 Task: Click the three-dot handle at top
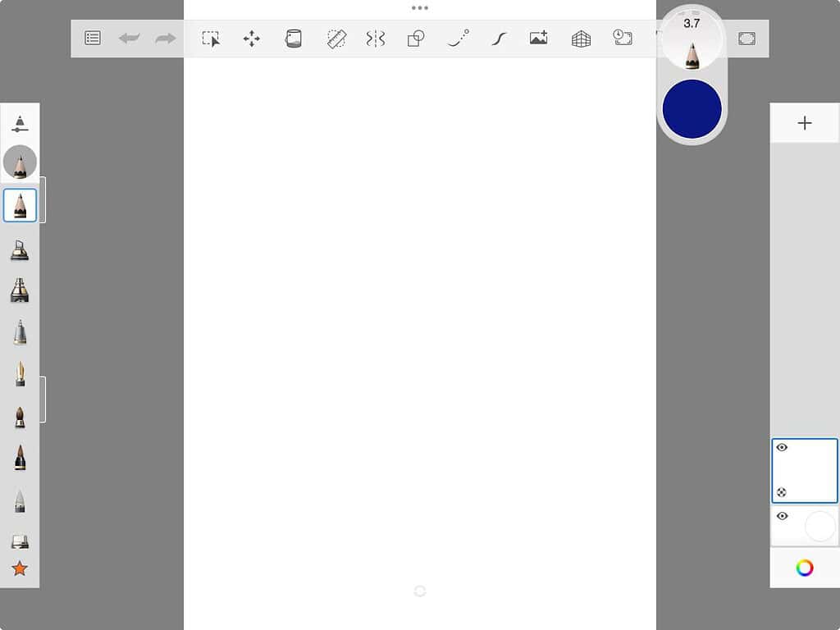tap(419, 8)
